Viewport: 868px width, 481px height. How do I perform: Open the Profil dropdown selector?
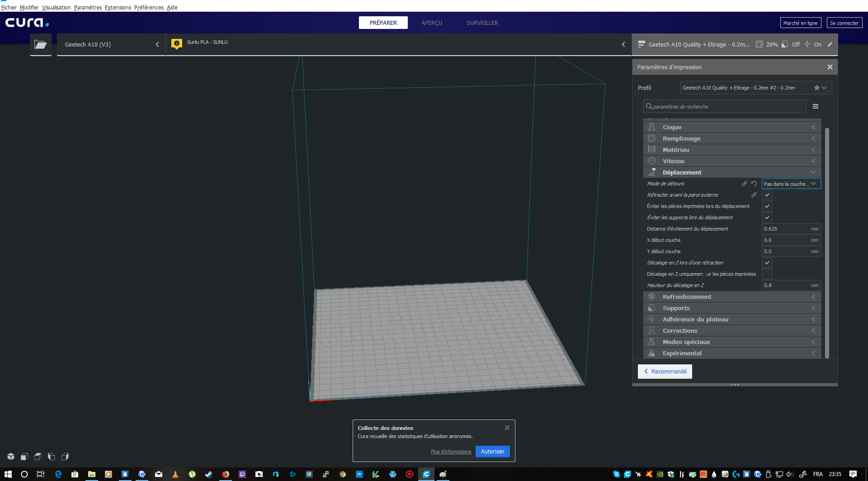756,88
